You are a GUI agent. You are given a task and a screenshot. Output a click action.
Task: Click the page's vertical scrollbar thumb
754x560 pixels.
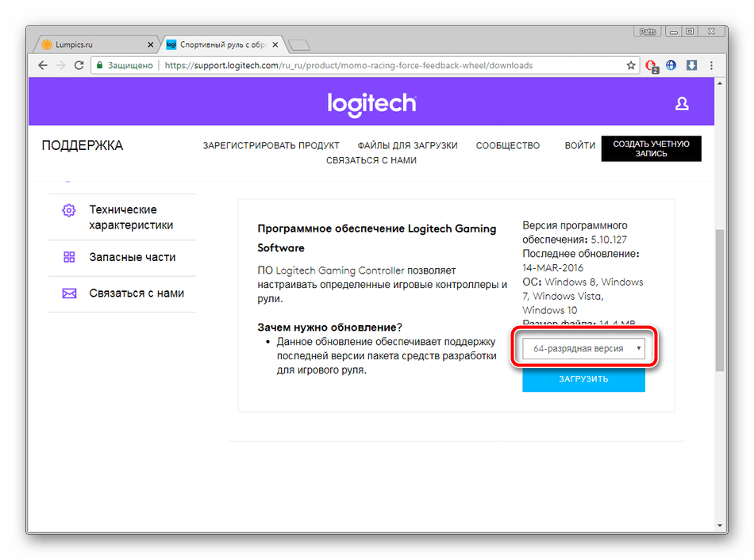click(x=720, y=301)
